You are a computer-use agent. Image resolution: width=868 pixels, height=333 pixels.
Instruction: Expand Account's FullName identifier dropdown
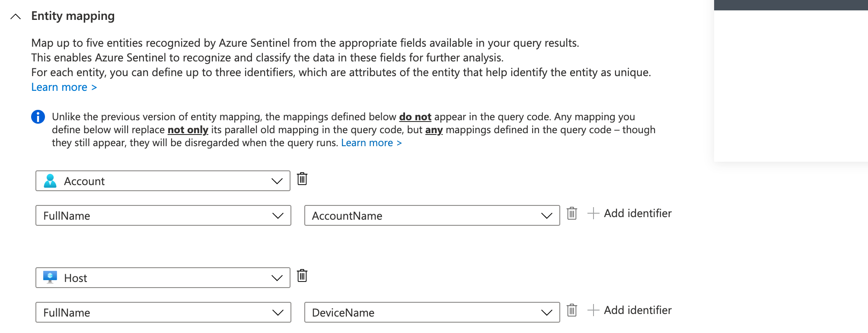(x=163, y=215)
